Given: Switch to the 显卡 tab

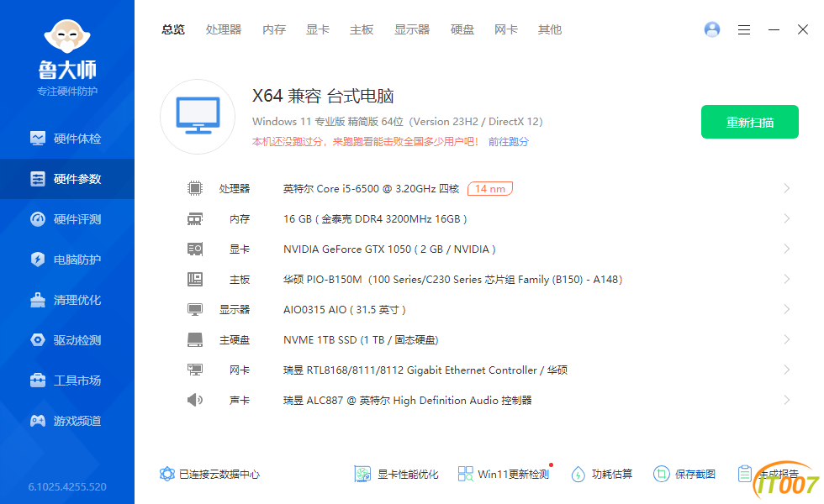Looking at the screenshot, I should (x=318, y=30).
